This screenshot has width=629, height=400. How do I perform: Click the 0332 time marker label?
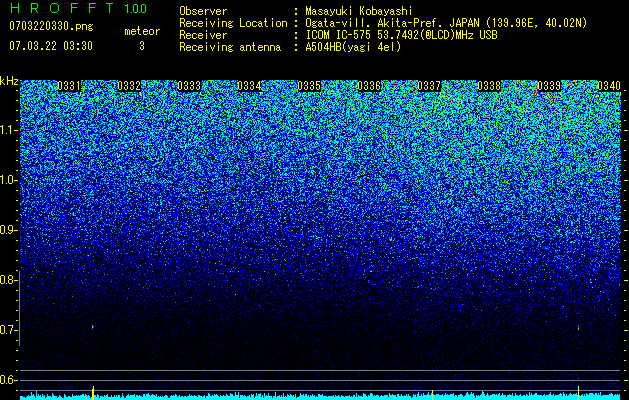(129, 86)
